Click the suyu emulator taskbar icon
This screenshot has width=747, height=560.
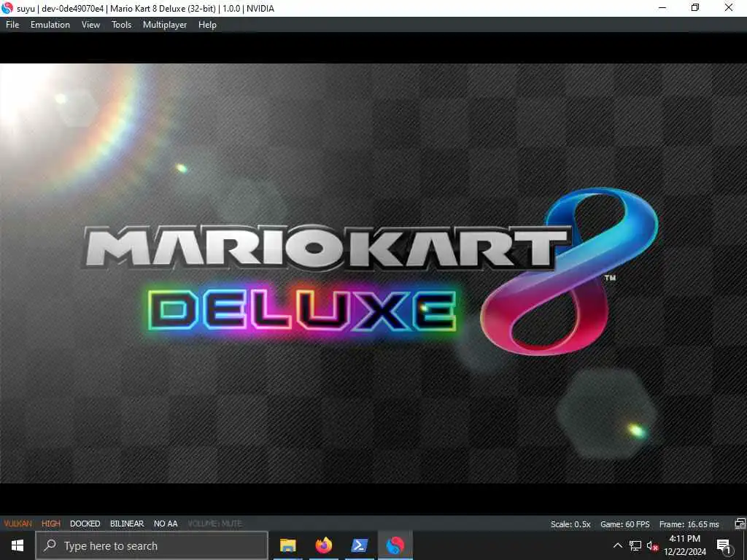click(395, 545)
